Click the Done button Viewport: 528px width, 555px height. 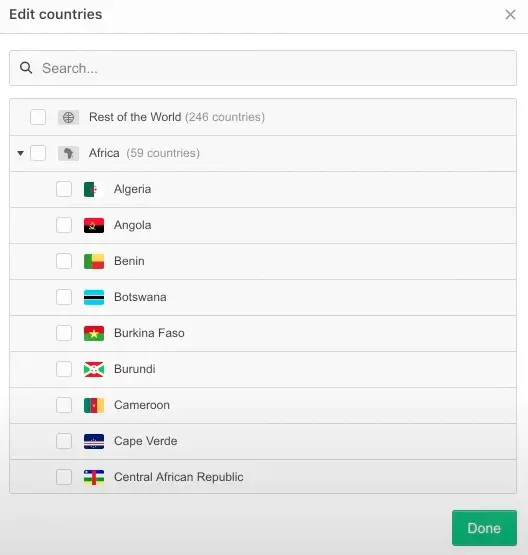(484, 528)
